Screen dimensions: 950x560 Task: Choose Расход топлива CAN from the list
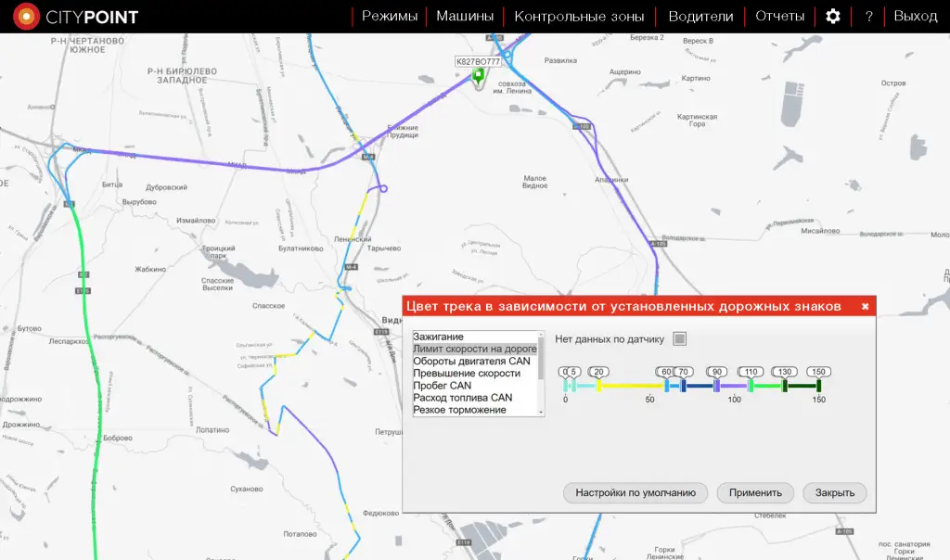[462, 398]
